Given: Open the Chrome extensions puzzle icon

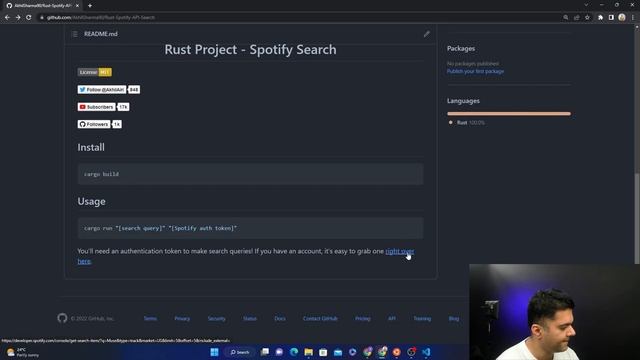Looking at the screenshot, I should tap(600, 18).
